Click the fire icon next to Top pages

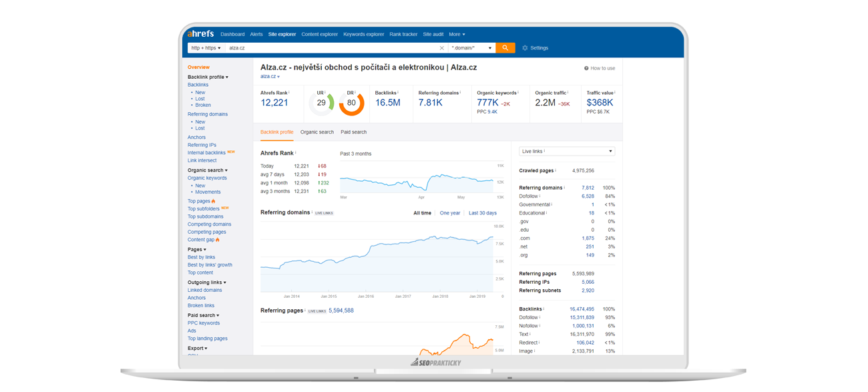(214, 201)
